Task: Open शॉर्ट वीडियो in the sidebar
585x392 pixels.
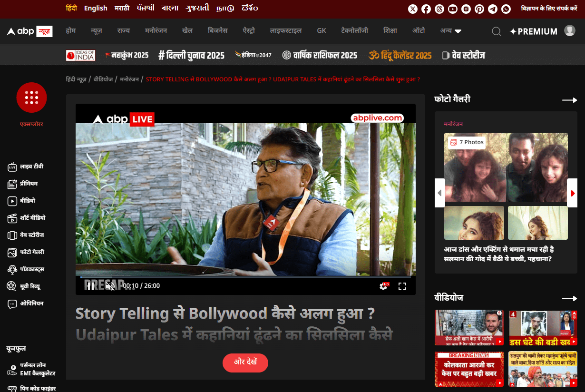Action: tap(27, 218)
